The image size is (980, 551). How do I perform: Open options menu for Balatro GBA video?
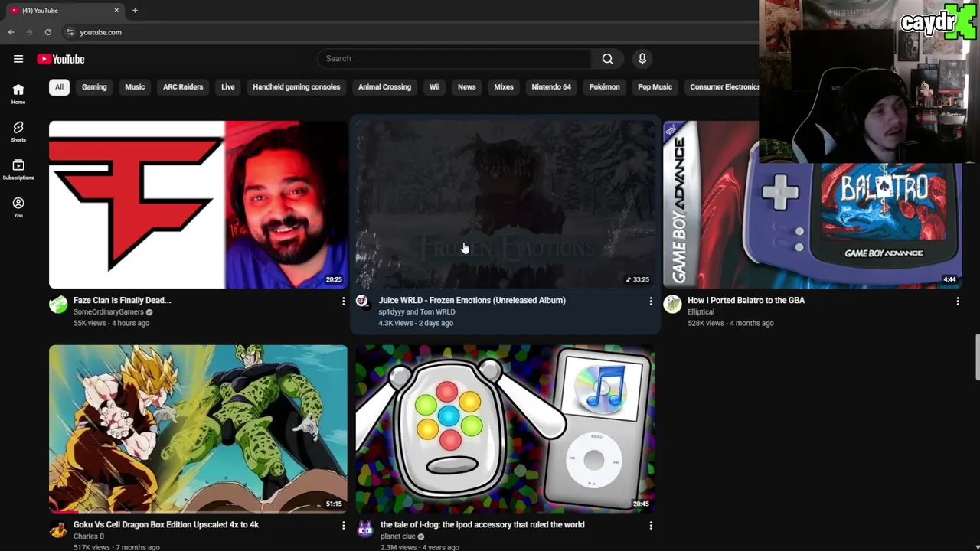(x=958, y=302)
